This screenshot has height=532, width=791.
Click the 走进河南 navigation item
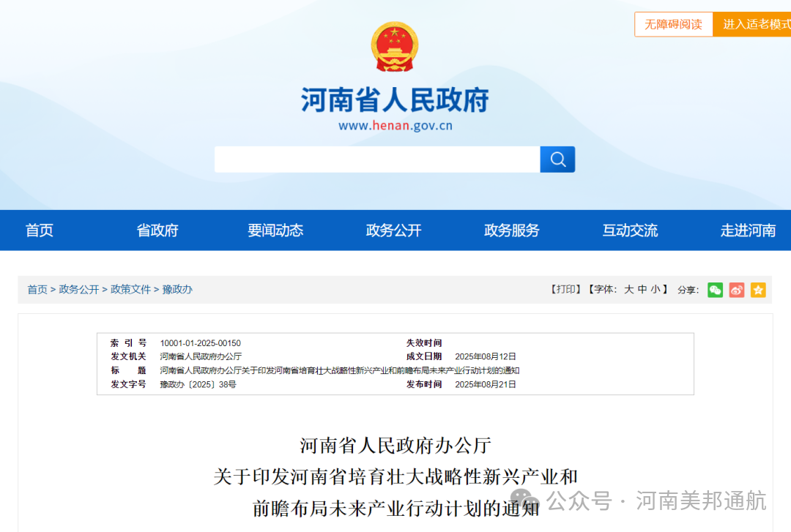pyautogui.click(x=748, y=231)
